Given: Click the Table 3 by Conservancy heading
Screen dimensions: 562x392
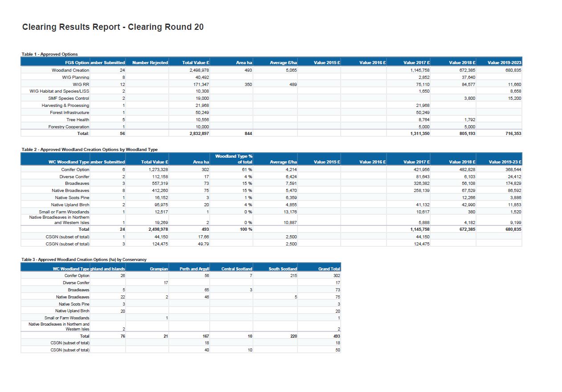Looking at the screenshot, I should (x=84, y=259).
